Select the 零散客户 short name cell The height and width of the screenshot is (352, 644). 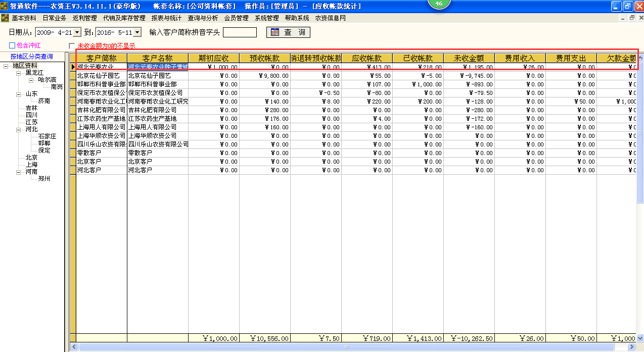click(102, 153)
